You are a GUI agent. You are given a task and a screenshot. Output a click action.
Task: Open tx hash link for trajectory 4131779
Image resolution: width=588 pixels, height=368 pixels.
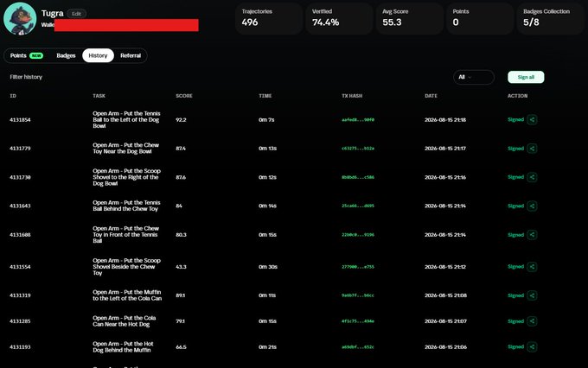coord(358,149)
